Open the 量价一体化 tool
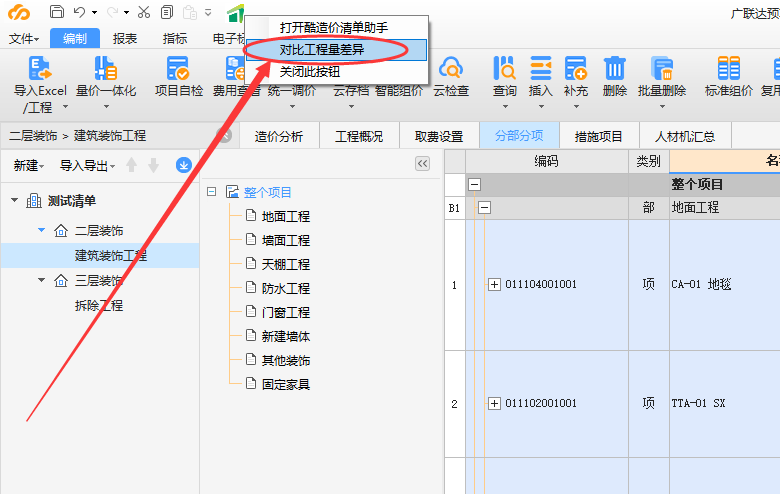Image resolution: width=780 pixels, height=494 pixels. point(105,68)
